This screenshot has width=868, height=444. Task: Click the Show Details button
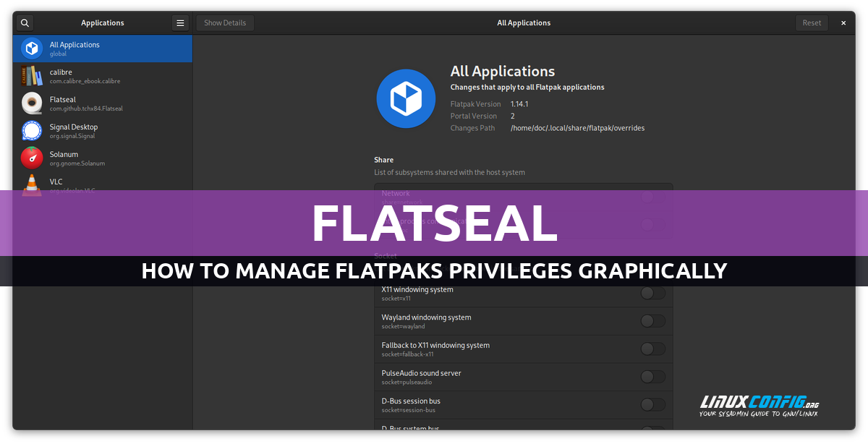(x=225, y=22)
